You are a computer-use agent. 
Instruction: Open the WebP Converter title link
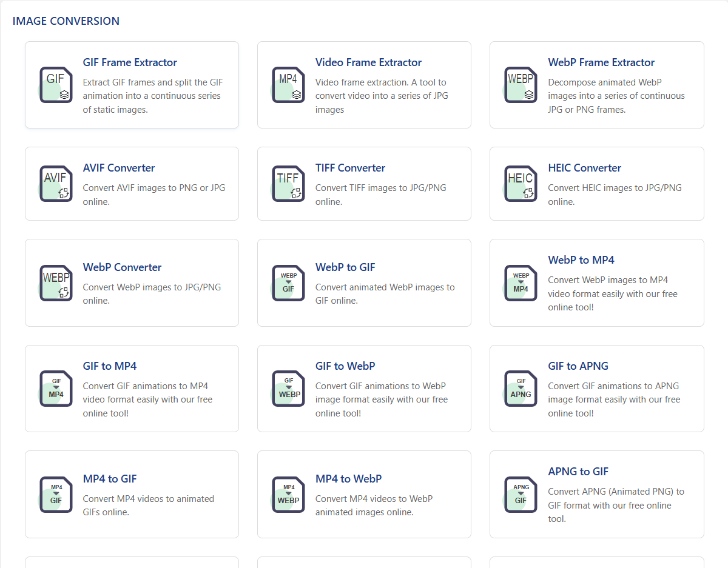click(122, 267)
